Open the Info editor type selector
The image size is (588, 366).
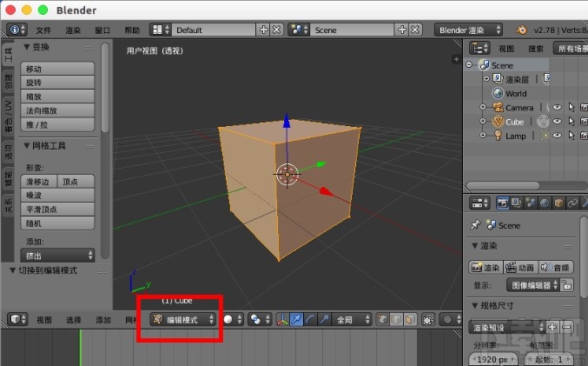(17, 30)
